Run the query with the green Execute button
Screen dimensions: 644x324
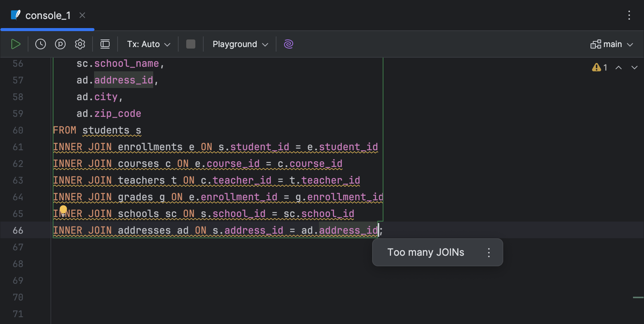pos(16,44)
